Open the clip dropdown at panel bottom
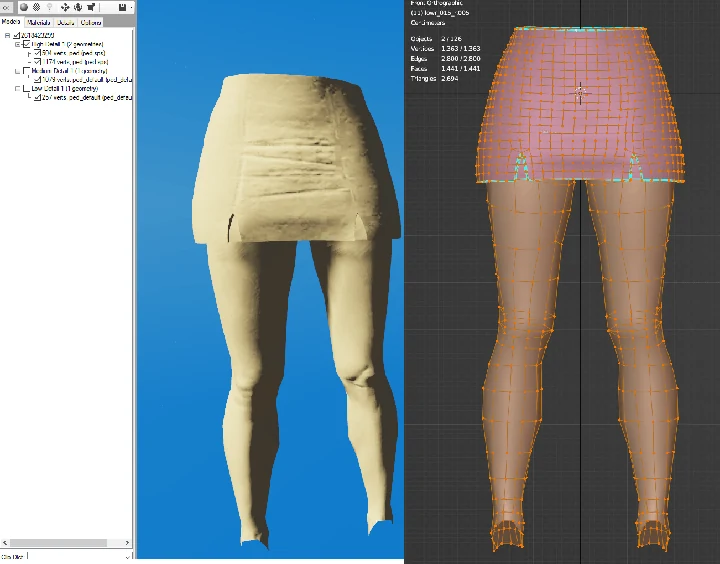720x564 pixels. pos(128,557)
